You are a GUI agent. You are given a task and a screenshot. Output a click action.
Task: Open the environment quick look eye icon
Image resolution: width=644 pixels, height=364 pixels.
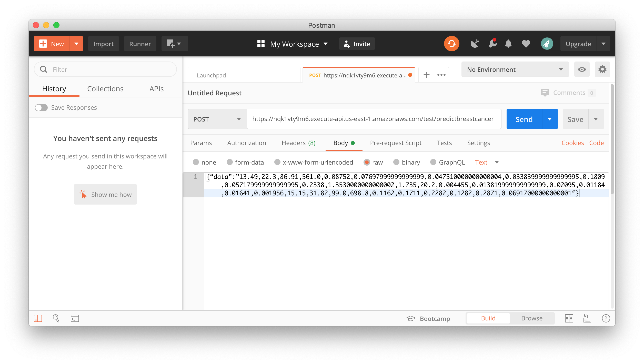click(x=582, y=69)
